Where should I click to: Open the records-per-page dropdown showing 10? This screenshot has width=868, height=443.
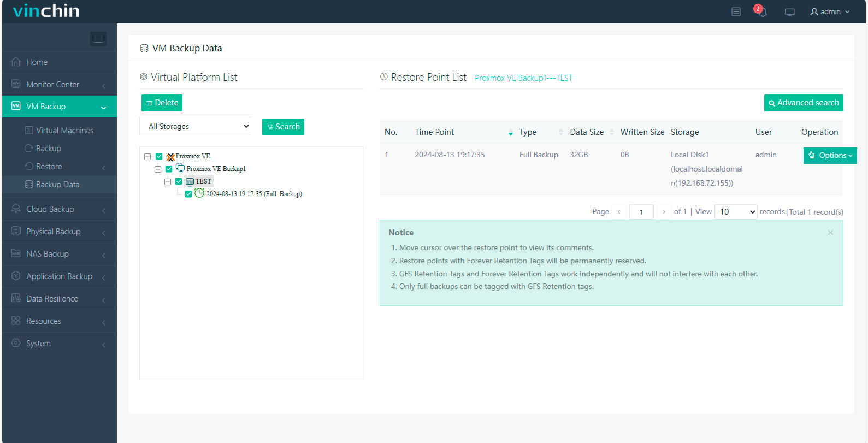[736, 212]
